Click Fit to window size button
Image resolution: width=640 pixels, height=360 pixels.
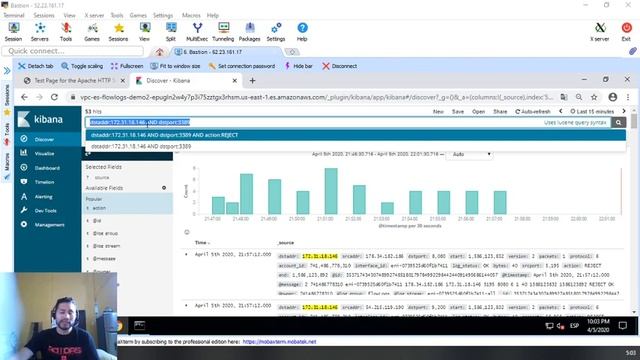175,66
